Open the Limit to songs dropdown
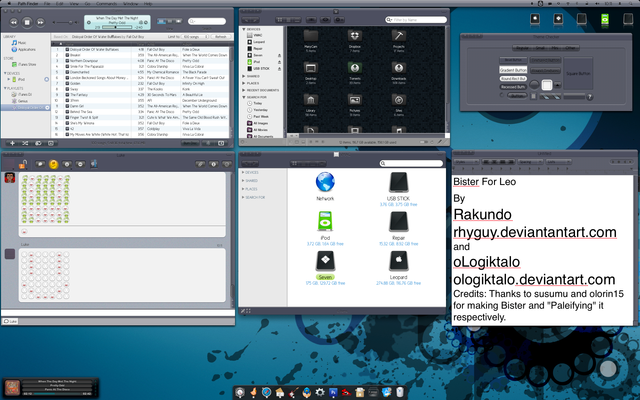Viewport: 640px width, 400px height. pyautogui.click(x=195, y=37)
